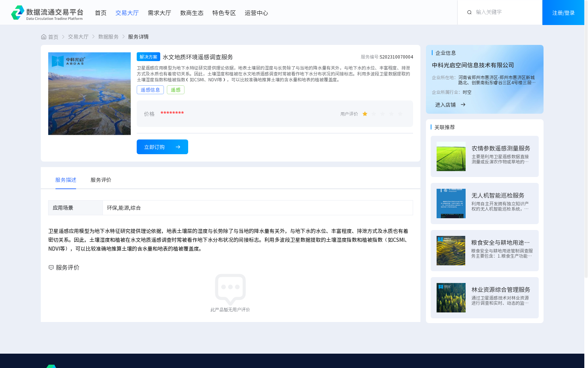Click the 企业所在地 address text
Viewport: 588px width, 368px height.
496,80
